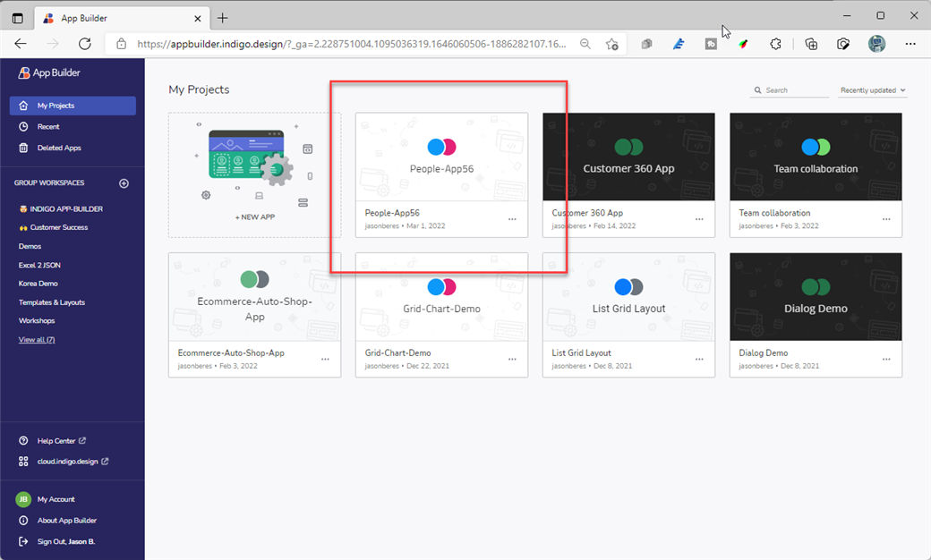Open options menu for Team collaboration
Screen dimensions: 931x560
click(886, 219)
